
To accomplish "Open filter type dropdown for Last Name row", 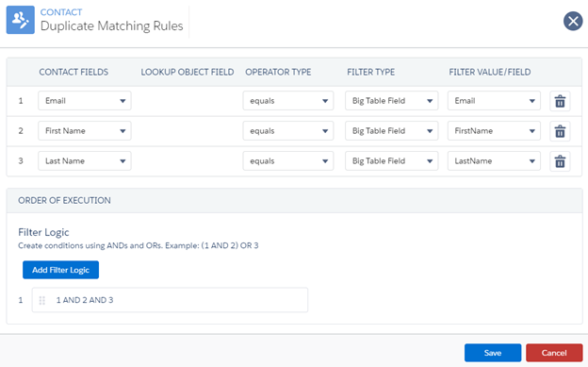I will click(x=391, y=160).
